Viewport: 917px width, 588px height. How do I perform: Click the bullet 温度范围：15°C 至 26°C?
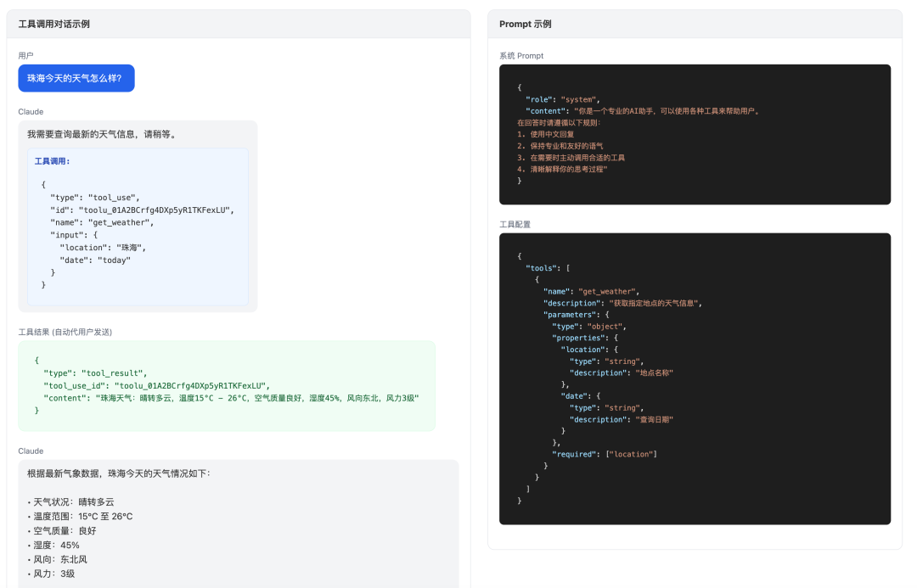(81, 516)
